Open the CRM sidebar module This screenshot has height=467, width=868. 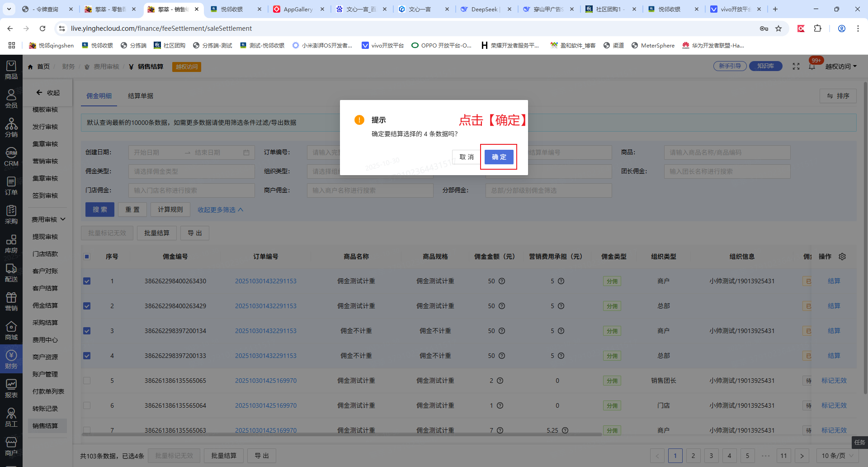[11, 157]
